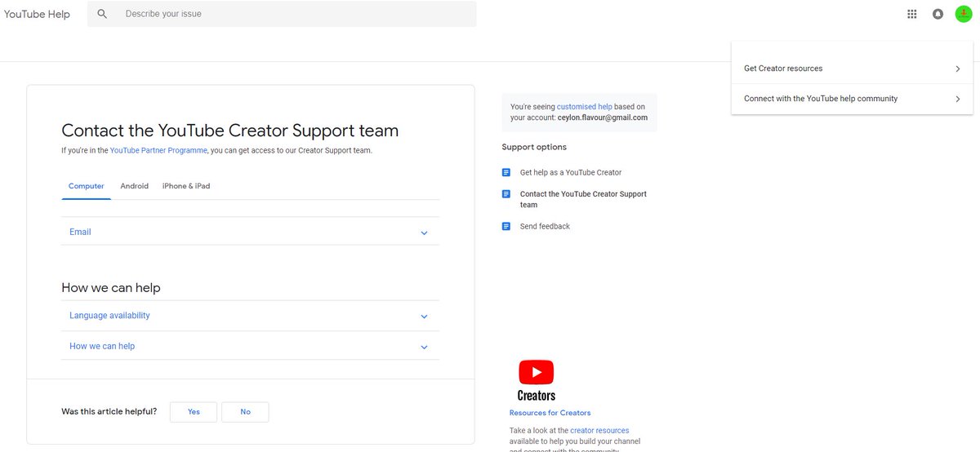The width and height of the screenshot is (980, 452).
Task: Open the How we can help row label
Action: [x=102, y=346]
